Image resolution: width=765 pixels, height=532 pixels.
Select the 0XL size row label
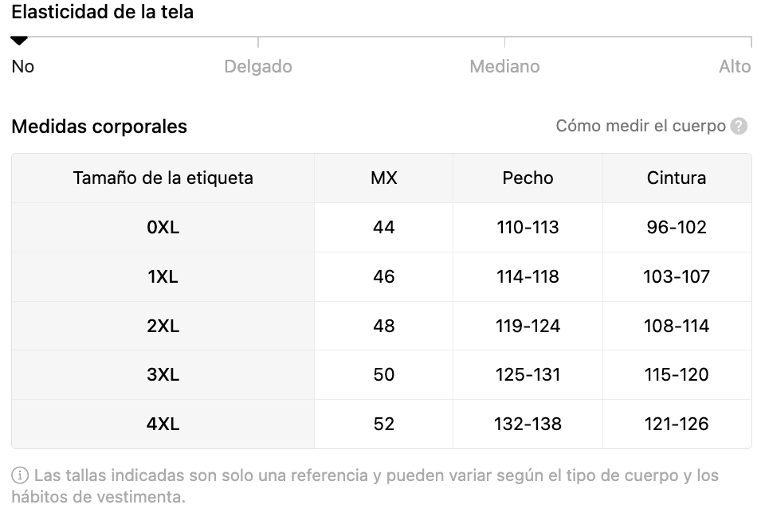[163, 228]
